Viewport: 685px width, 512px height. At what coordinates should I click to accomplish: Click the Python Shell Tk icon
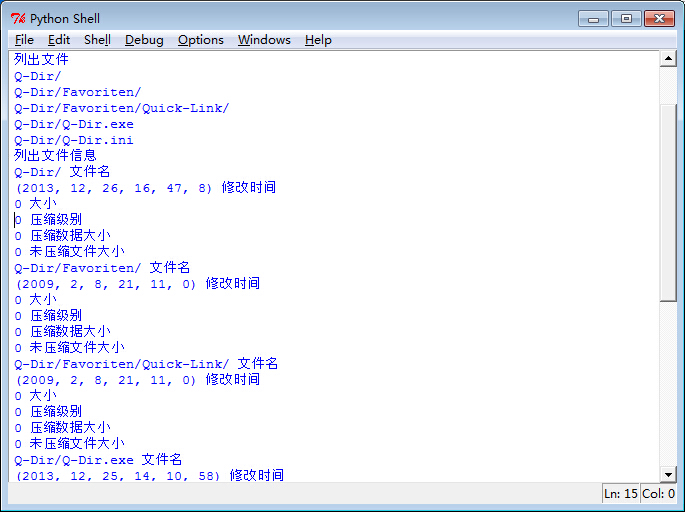tap(18, 18)
